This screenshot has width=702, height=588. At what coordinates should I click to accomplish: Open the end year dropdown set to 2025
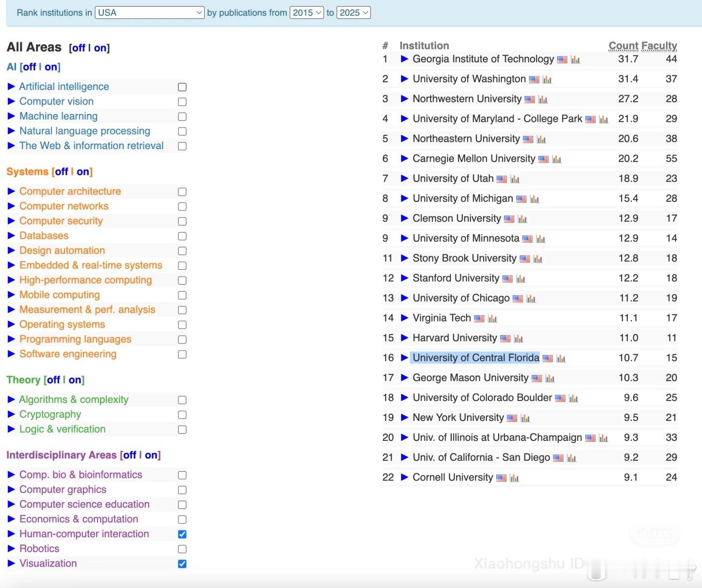[353, 13]
